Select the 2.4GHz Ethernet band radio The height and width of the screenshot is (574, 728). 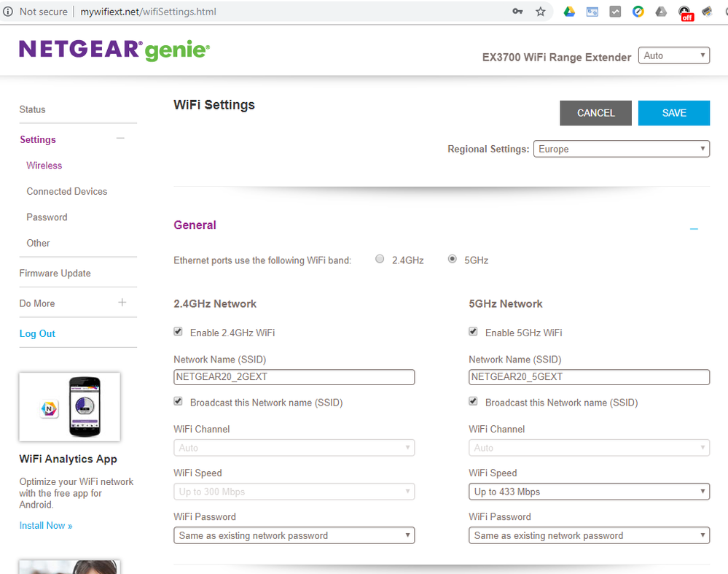[x=380, y=259]
